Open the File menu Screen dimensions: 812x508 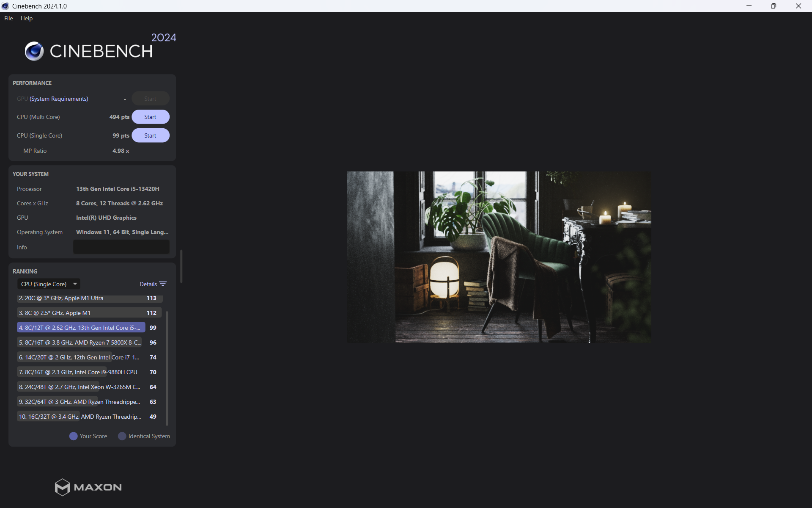[8, 18]
